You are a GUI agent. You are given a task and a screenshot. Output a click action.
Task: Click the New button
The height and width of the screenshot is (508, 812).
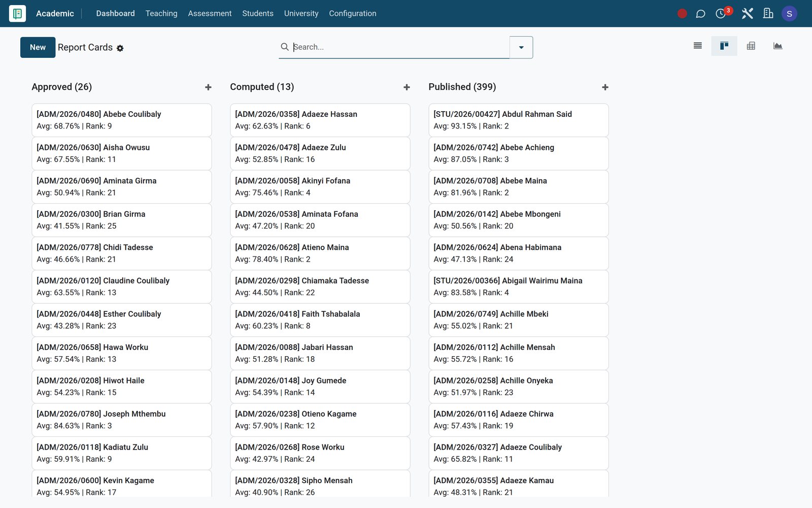pyautogui.click(x=38, y=47)
